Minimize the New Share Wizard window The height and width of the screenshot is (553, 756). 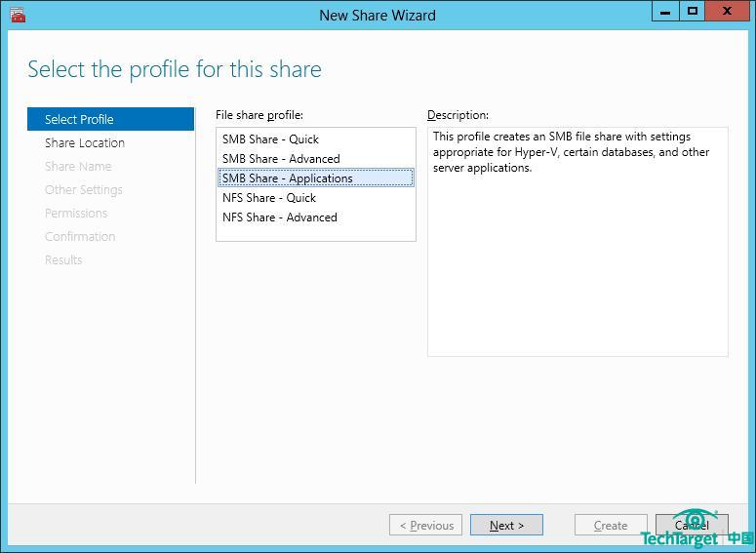coord(664,12)
